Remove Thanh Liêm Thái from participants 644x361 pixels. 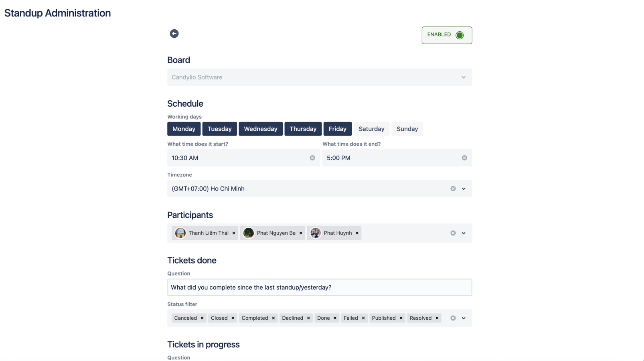click(x=234, y=233)
